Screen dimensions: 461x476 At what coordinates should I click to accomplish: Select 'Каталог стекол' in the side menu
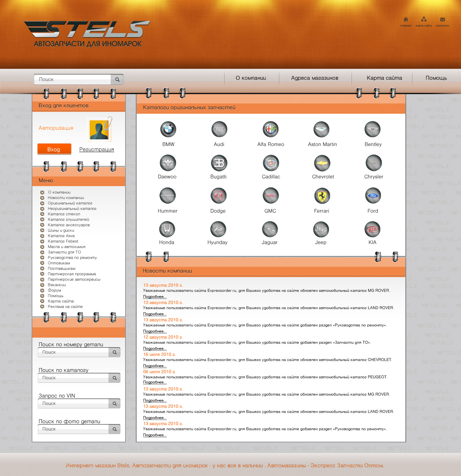64,214
